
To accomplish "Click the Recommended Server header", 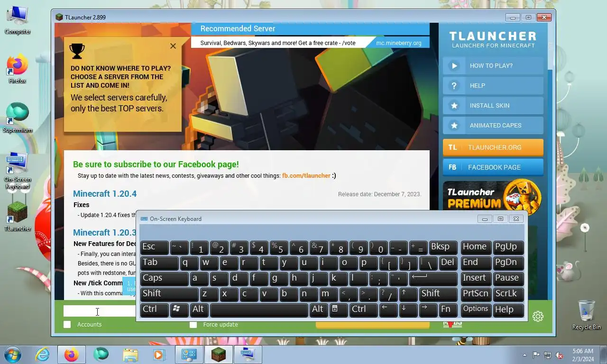I will coord(238,28).
